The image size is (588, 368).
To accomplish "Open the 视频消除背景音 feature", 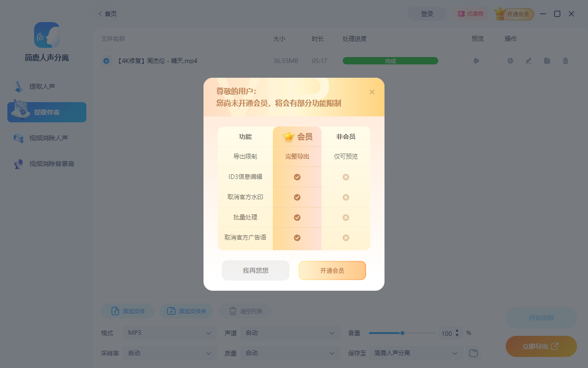I will coord(46,163).
